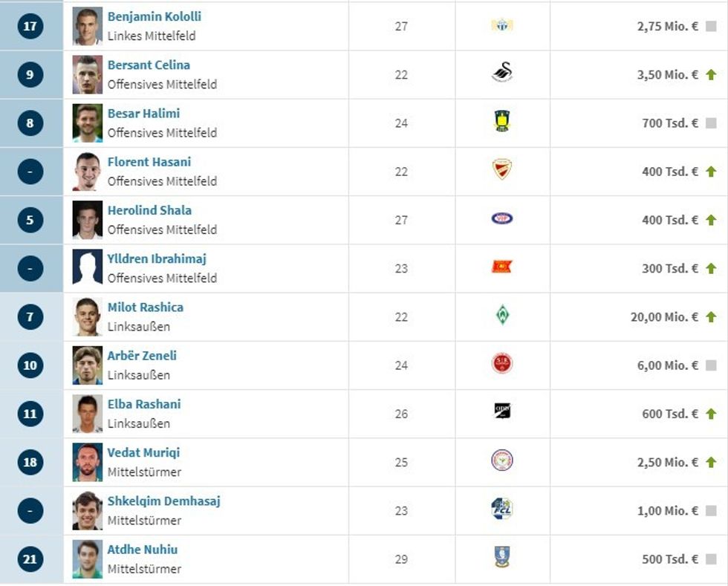This screenshot has width=728, height=586.
Task: Click the club crest in Vedat Muriqi's row
Action: [502, 461]
